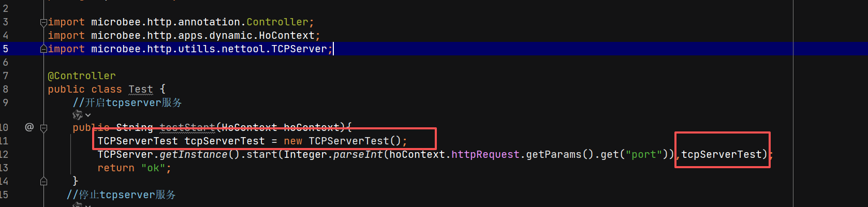Viewport: 868px width, 207px height.
Task: Click Controller class name in first import
Action: 277,22
